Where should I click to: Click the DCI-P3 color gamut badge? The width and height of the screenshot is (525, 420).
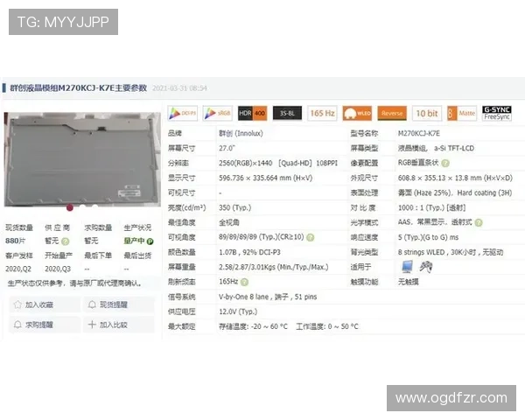(x=183, y=113)
